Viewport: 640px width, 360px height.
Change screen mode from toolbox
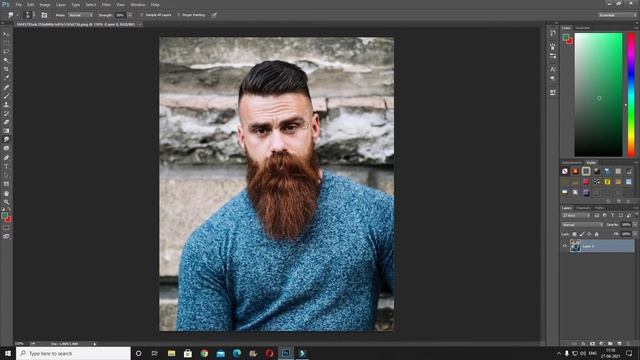point(6,236)
